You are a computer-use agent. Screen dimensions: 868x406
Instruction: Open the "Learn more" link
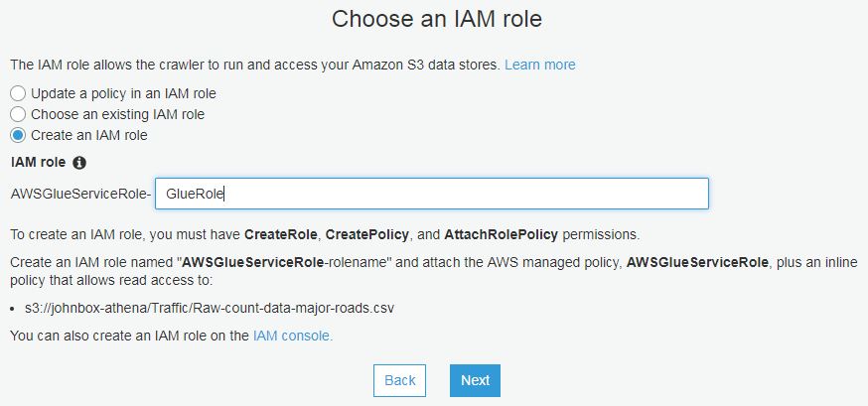pos(539,65)
